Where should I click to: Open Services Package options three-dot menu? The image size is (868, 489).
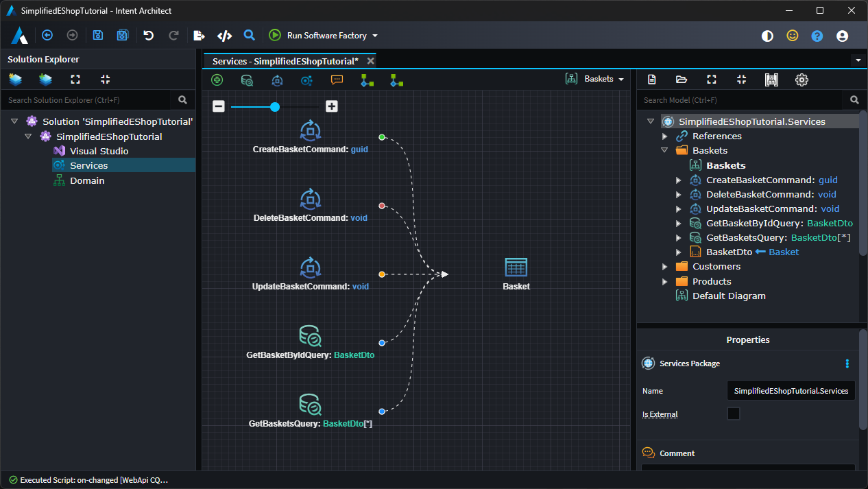[847, 363]
